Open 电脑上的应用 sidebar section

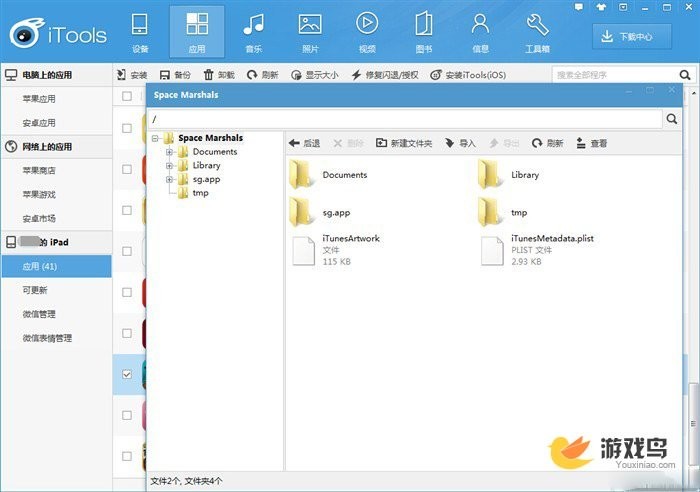click(57, 75)
